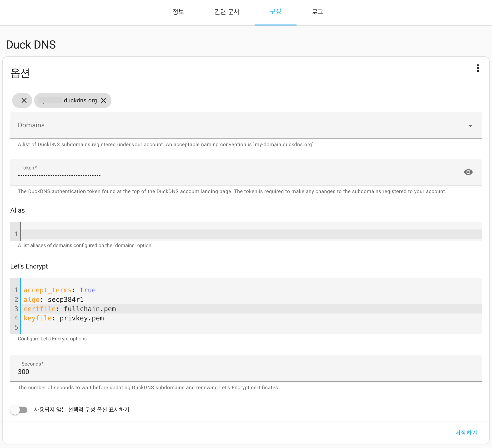Go to the 로그 tab
The image size is (492, 448).
[x=317, y=12]
